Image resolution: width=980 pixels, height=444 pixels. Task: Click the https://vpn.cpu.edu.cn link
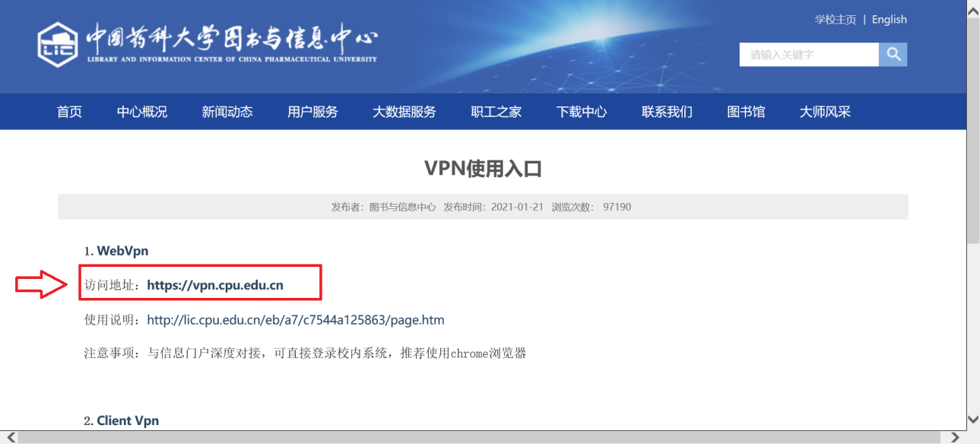coord(215,285)
